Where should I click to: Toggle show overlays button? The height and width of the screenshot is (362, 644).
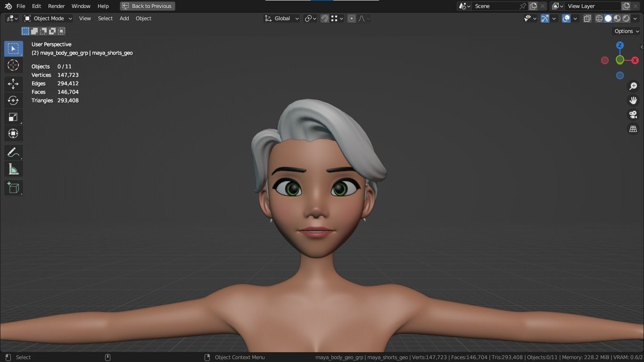(566, 18)
